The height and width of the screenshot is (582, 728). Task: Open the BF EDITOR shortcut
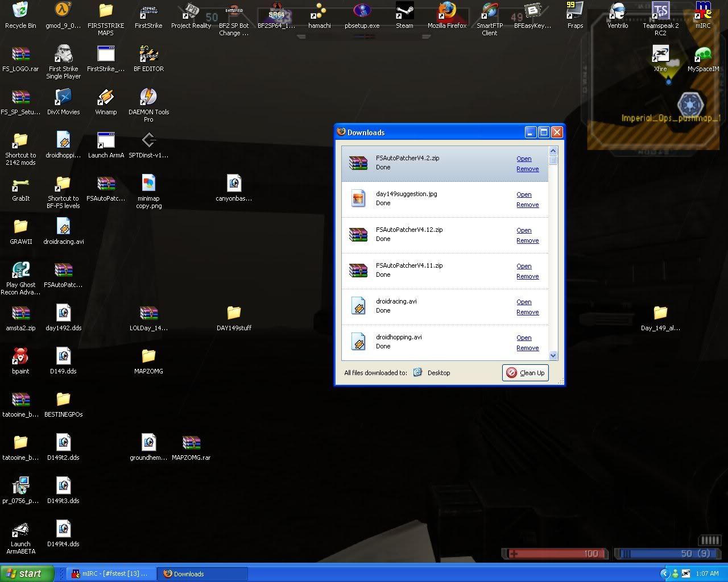click(x=148, y=59)
